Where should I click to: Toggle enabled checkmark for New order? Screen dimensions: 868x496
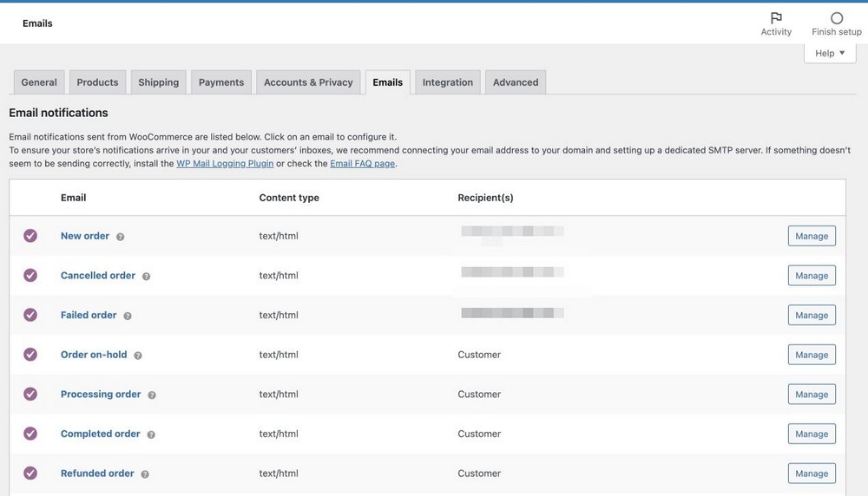pyautogui.click(x=30, y=236)
